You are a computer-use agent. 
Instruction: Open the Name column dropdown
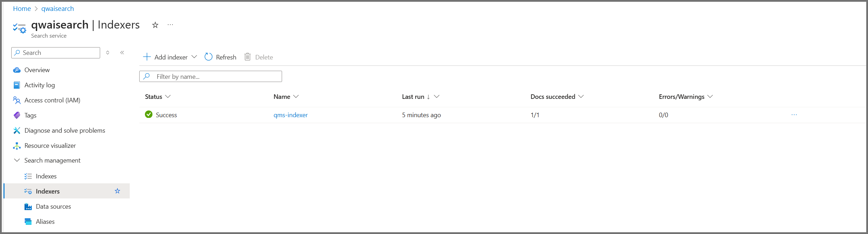[296, 97]
